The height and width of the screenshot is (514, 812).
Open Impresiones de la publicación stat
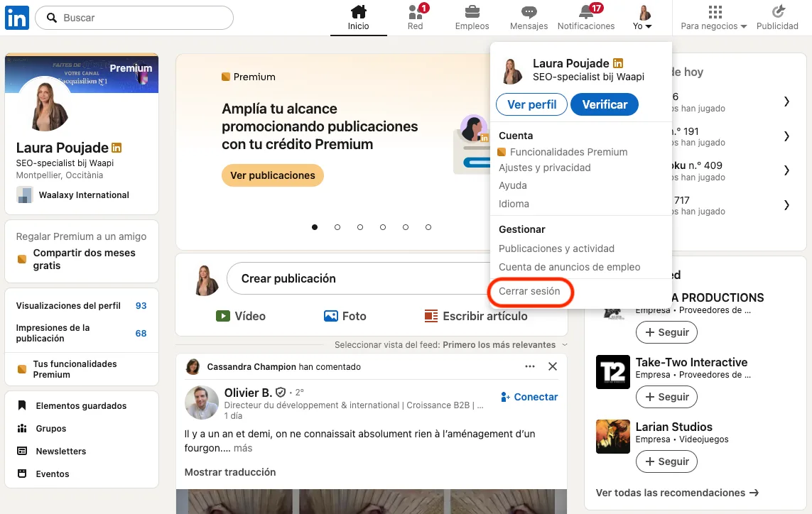pyautogui.click(x=81, y=334)
